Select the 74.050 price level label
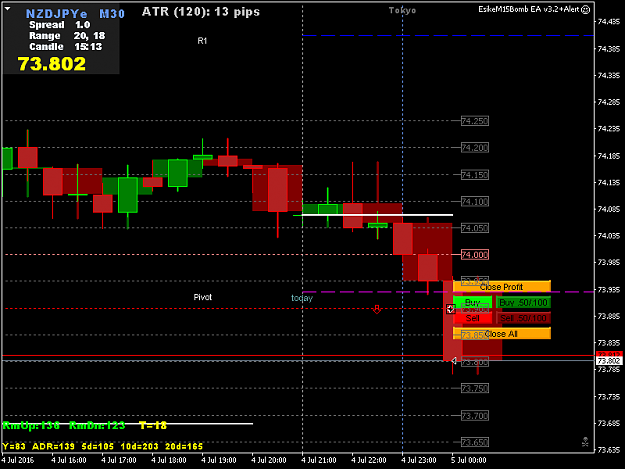The height and width of the screenshot is (469, 625). click(474, 228)
